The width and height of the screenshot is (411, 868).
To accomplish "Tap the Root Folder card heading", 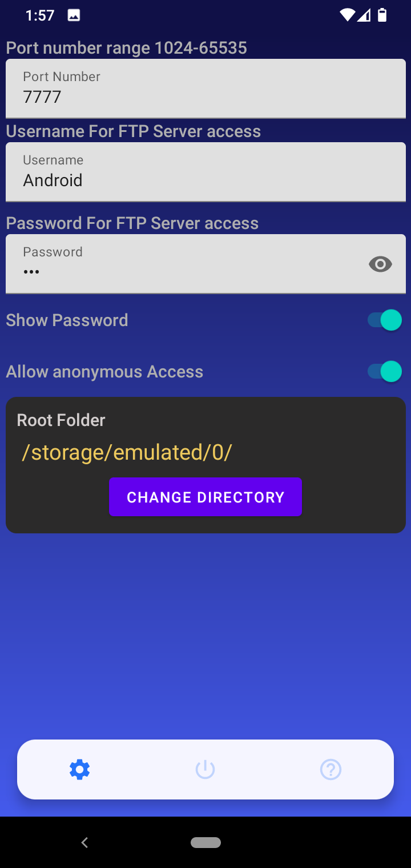I will [x=61, y=420].
